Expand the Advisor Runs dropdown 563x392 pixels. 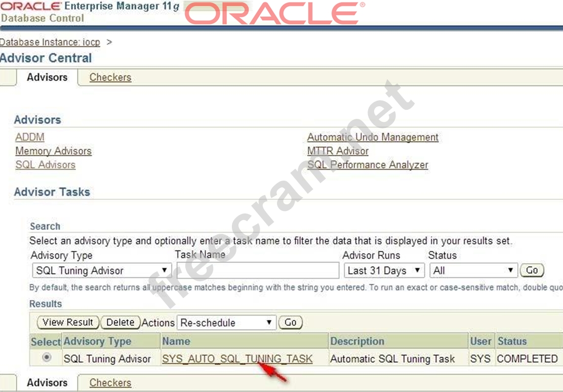[384, 271]
